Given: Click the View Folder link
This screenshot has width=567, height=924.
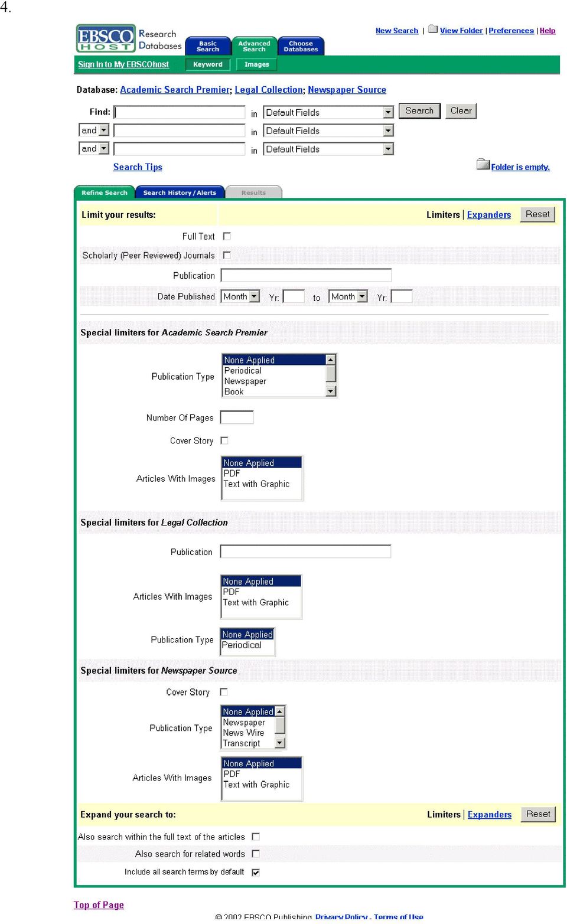Looking at the screenshot, I should [x=461, y=31].
